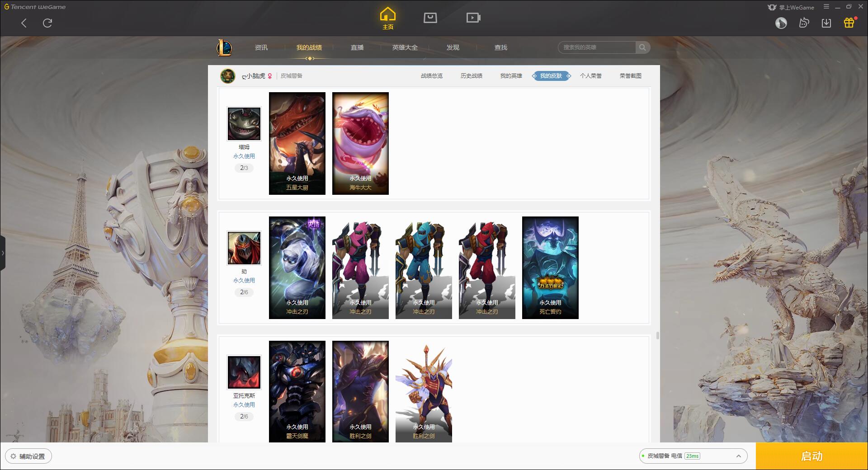868x470 pixels.
Task: Open the red 冲击之刃 chroma skin
Action: [487, 268]
